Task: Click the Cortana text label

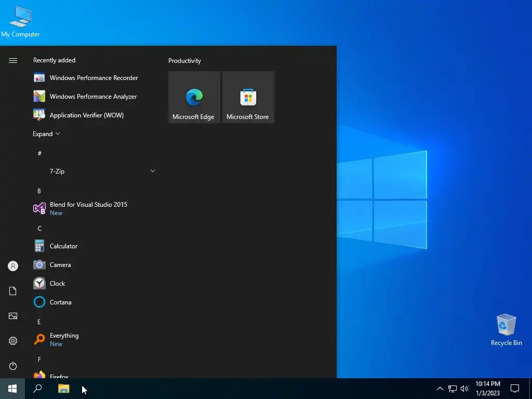Action: point(60,302)
